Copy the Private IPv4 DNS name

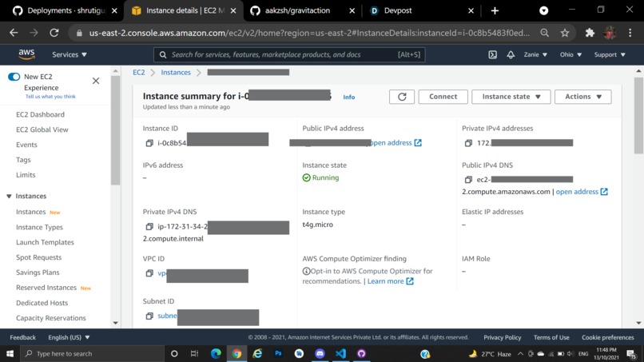149,226
